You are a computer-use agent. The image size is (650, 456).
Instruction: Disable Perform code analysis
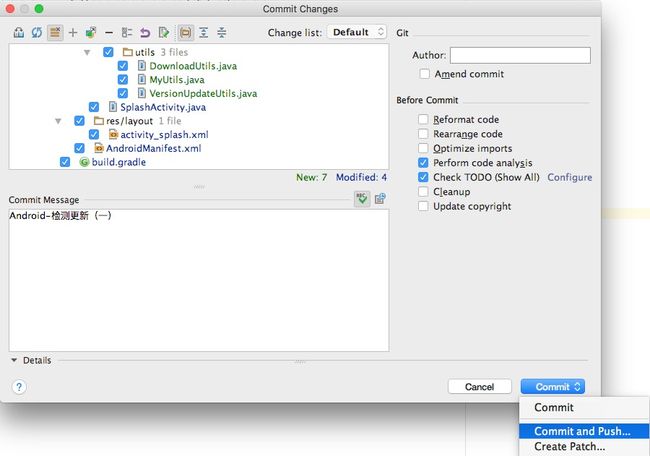(423, 163)
